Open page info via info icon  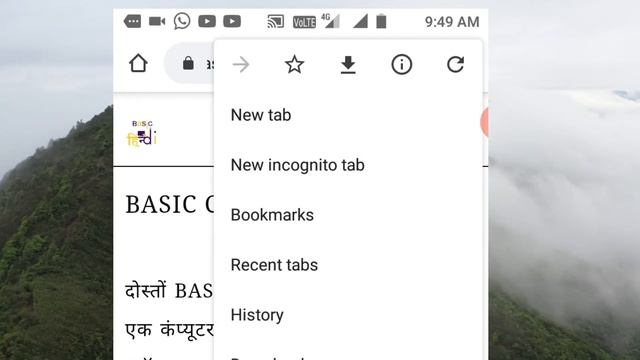pos(402,64)
